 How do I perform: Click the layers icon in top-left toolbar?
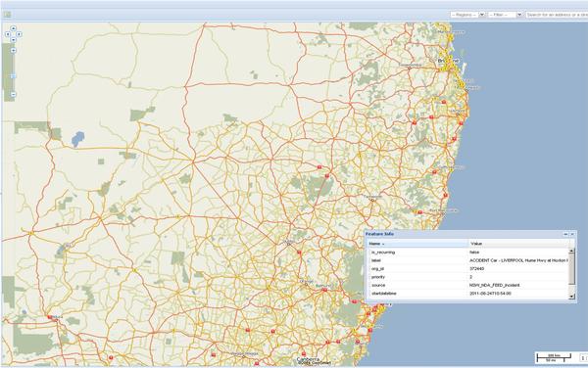click(7, 15)
